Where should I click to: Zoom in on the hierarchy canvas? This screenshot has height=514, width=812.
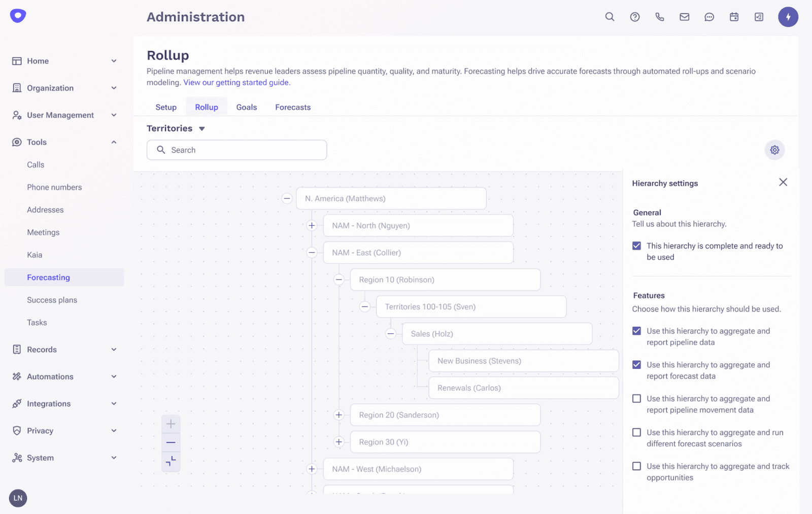(171, 424)
